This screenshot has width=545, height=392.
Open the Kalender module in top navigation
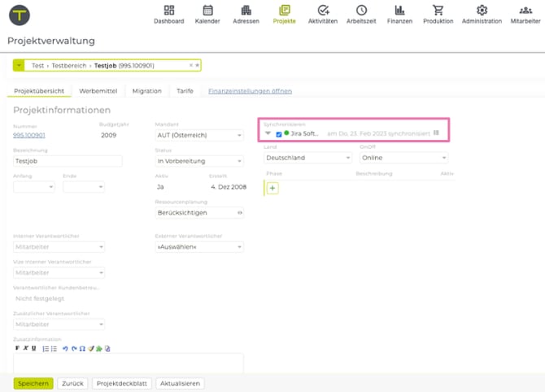click(x=207, y=13)
